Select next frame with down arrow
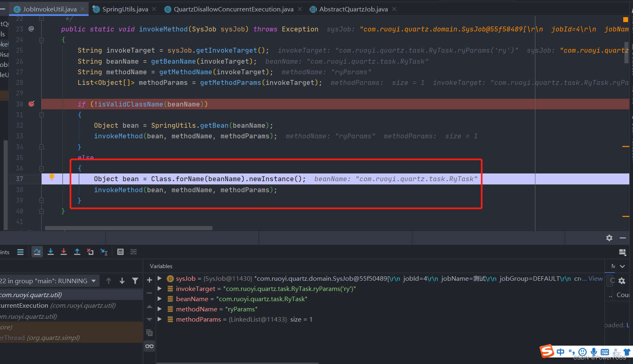The width and height of the screenshot is (633, 364). (x=122, y=281)
